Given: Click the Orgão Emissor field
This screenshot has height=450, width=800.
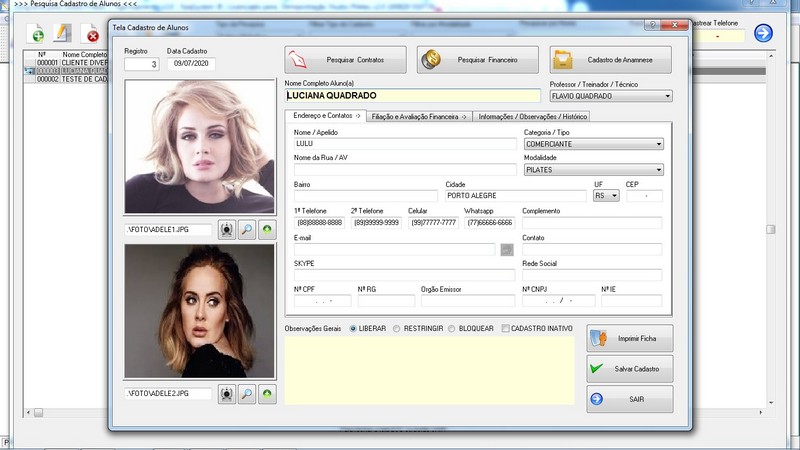Looking at the screenshot, I should [468, 301].
